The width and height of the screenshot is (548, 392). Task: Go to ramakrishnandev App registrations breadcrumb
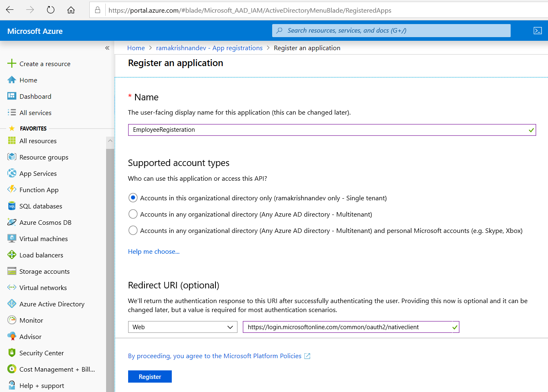coord(209,48)
